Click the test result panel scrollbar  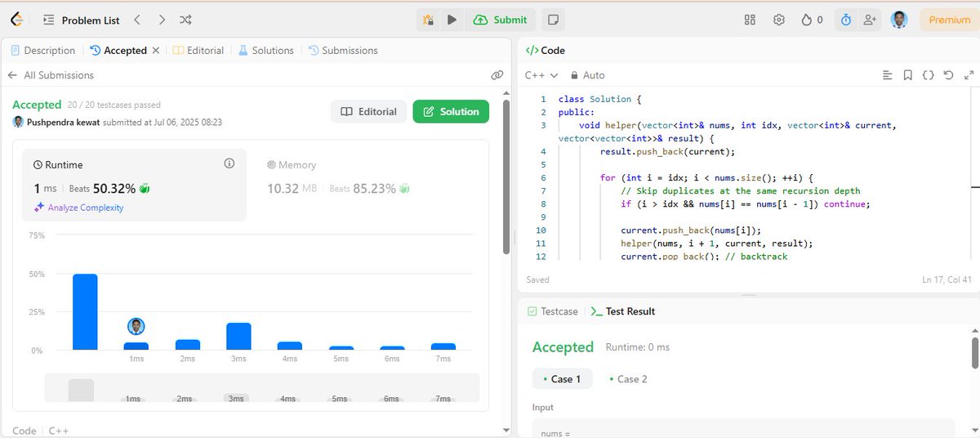coord(974,352)
